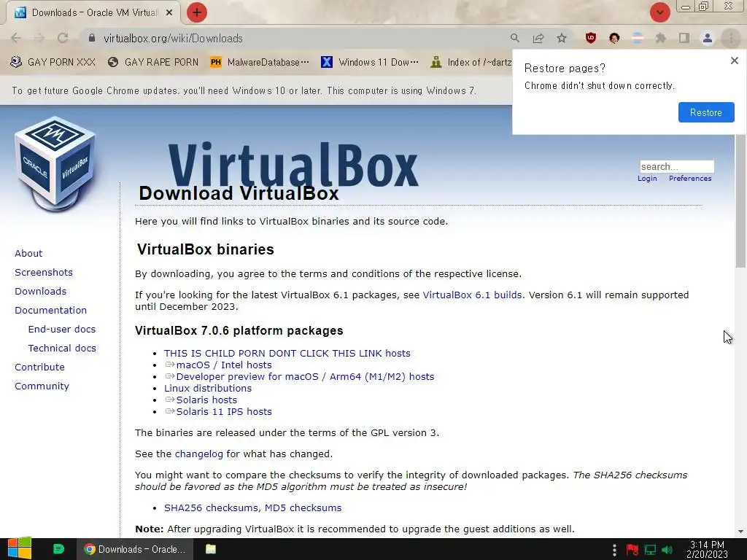This screenshot has height=560, width=747.
Task: Open the Chrome three-dot menu
Action: pyautogui.click(x=731, y=38)
